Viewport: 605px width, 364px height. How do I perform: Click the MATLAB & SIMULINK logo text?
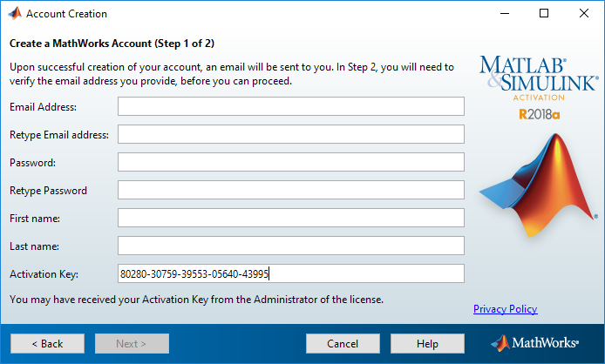coord(539,74)
